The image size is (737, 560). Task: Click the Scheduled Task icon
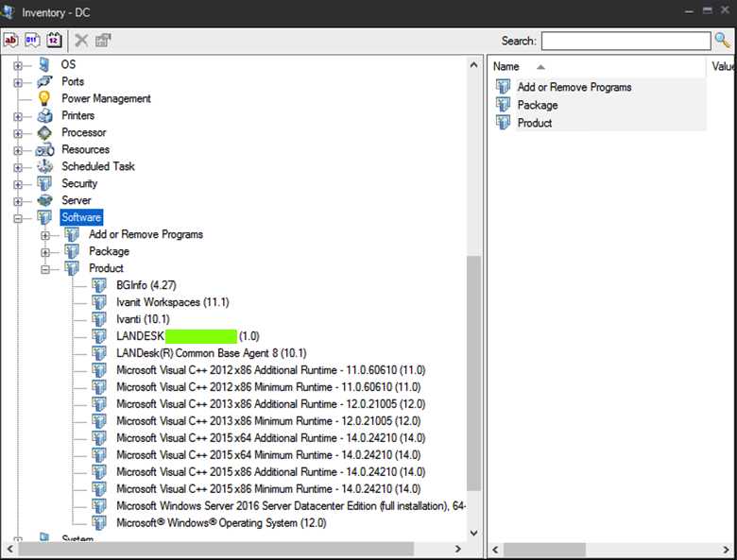45,166
